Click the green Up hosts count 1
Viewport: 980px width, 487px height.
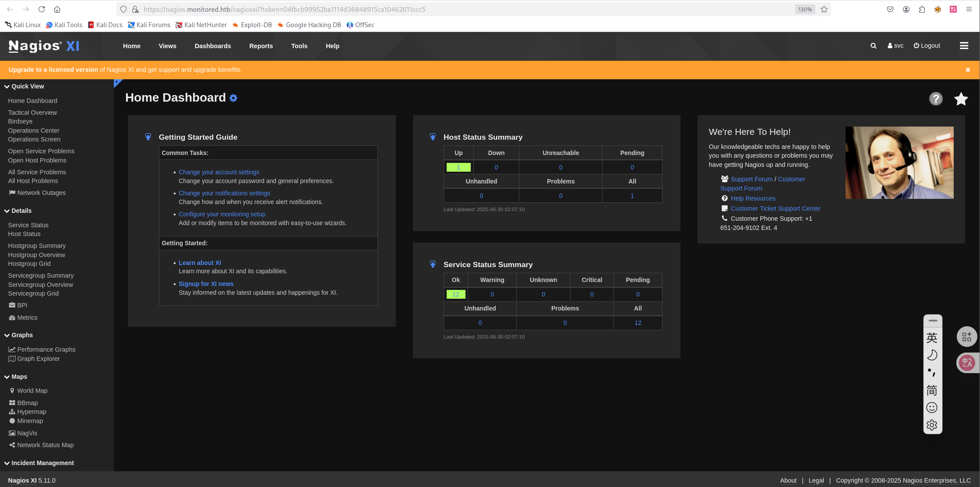[458, 167]
